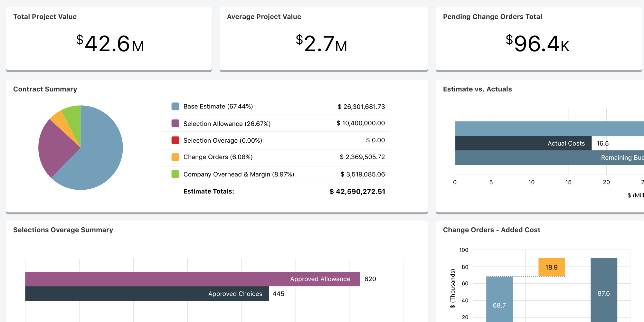Click the Selection Allowance legend swatch
Viewport: 644px width, 322px height.
tap(174, 123)
